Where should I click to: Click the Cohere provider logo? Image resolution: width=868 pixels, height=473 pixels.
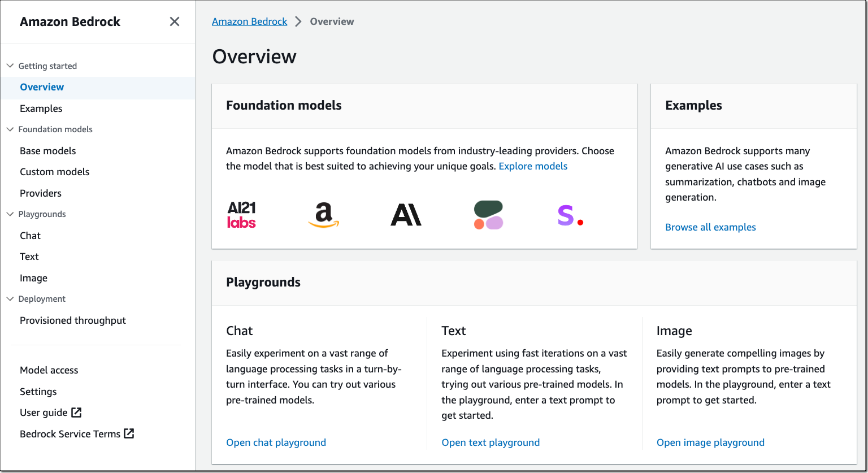click(x=488, y=215)
